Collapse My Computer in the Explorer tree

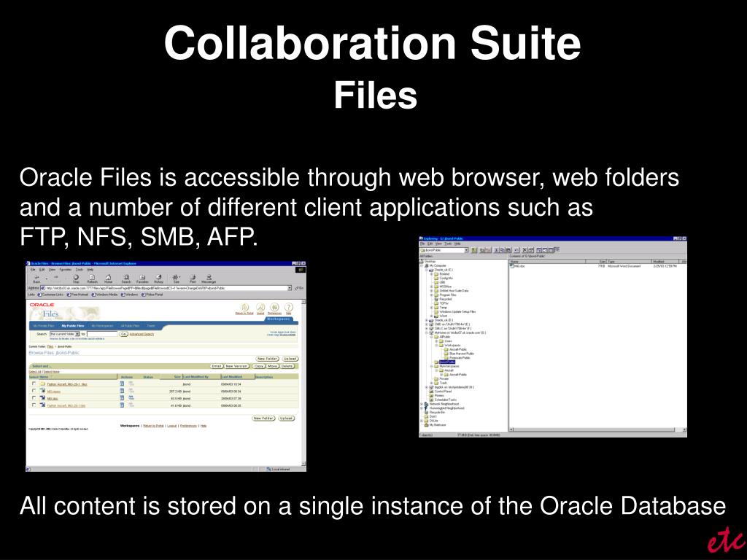coord(422,265)
